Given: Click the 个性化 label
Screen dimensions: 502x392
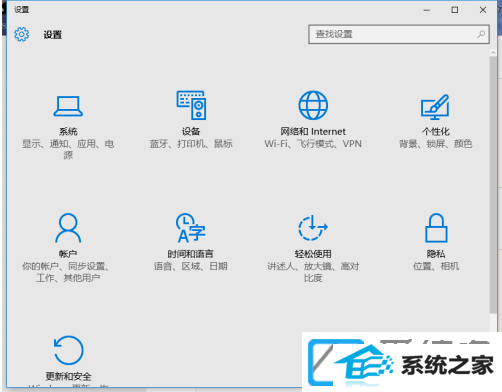Looking at the screenshot, I should tap(436, 131).
